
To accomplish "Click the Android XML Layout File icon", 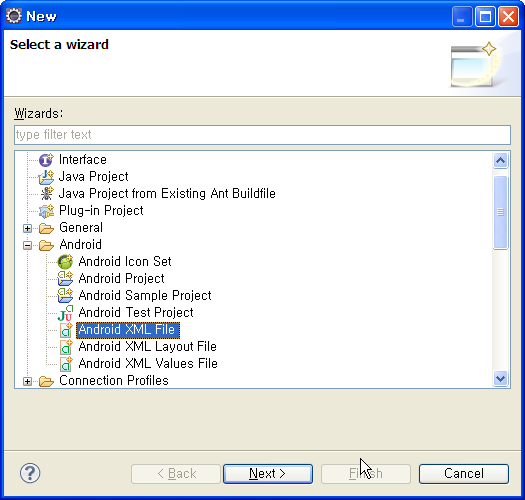I will pos(66,347).
